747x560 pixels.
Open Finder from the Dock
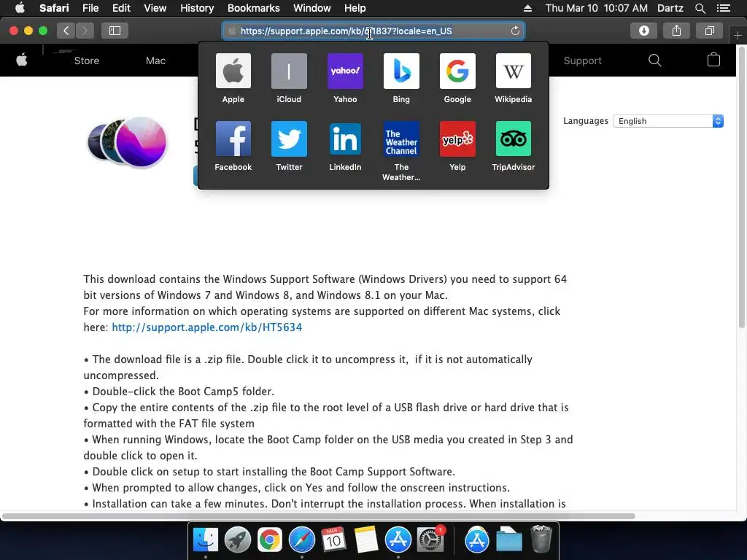pos(205,540)
